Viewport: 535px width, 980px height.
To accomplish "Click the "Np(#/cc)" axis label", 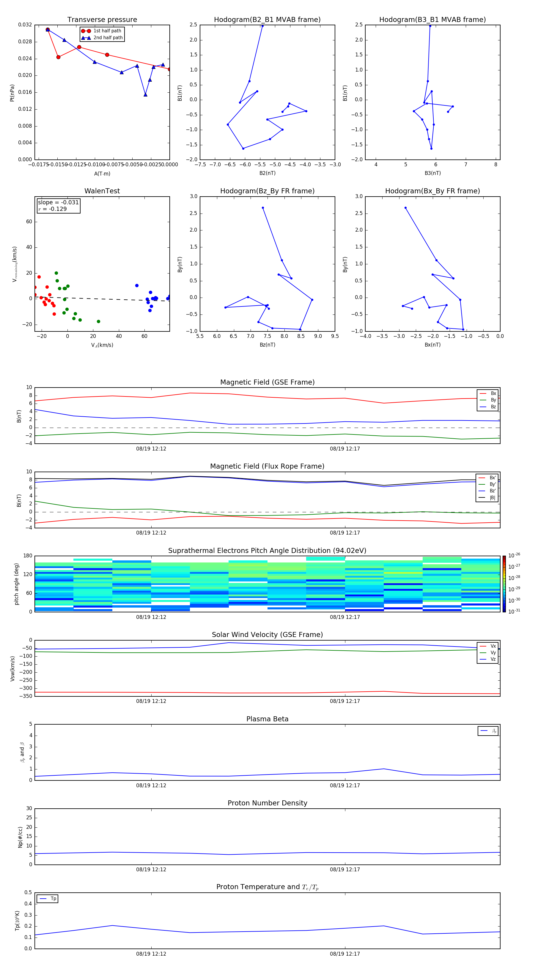I will tap(20, 837).
